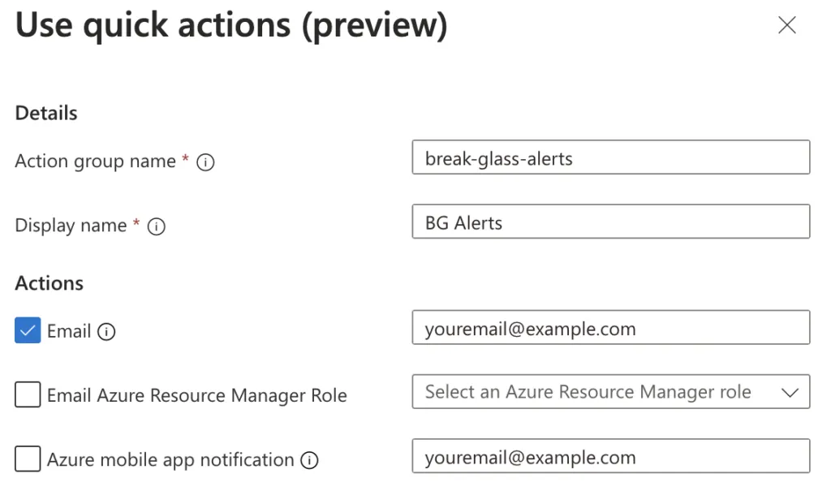Click the X to close the quick actions pane
Image resolution: width=831 pixels, height=504 pixels.
[786, 25]
